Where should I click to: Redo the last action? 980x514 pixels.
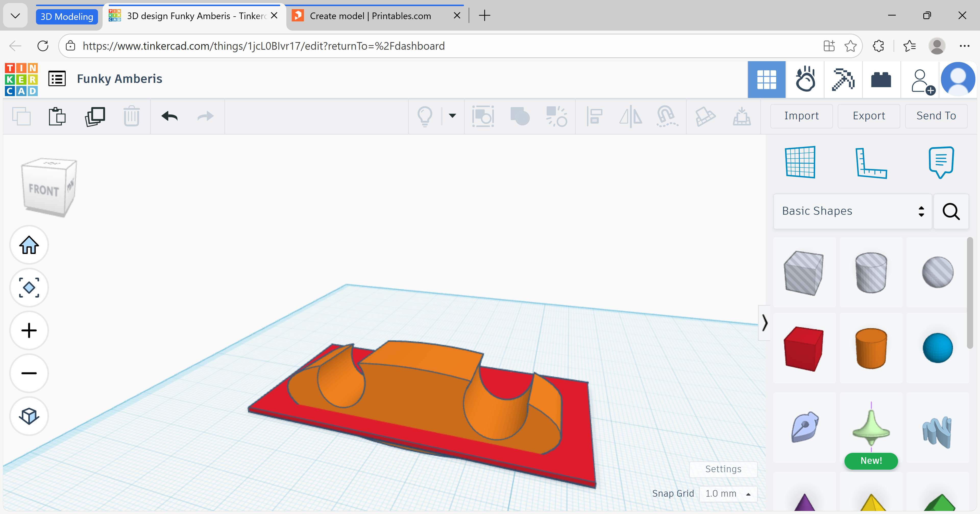click(x=205, y=116)
